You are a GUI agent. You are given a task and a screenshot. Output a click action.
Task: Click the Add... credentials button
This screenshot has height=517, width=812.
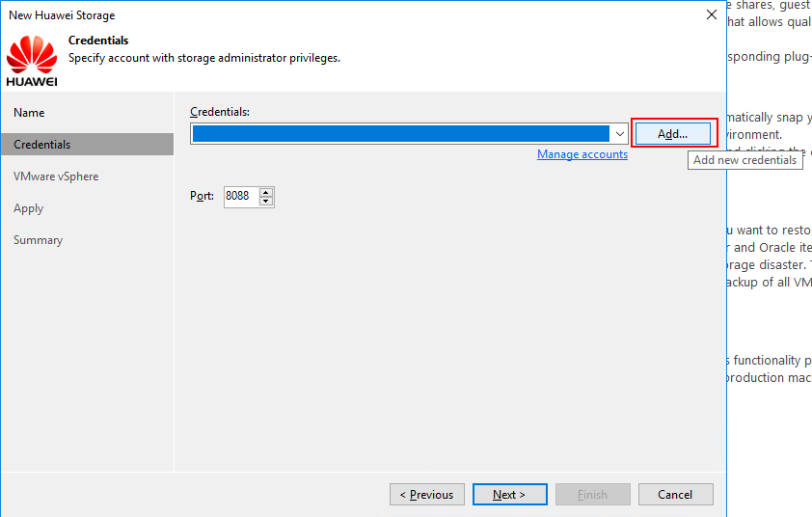coord(673,134)
